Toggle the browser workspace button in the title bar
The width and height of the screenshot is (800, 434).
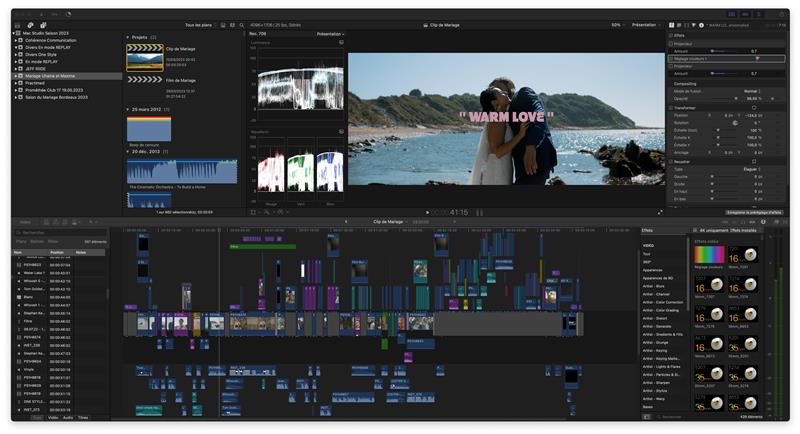click(x=732, y=14)
